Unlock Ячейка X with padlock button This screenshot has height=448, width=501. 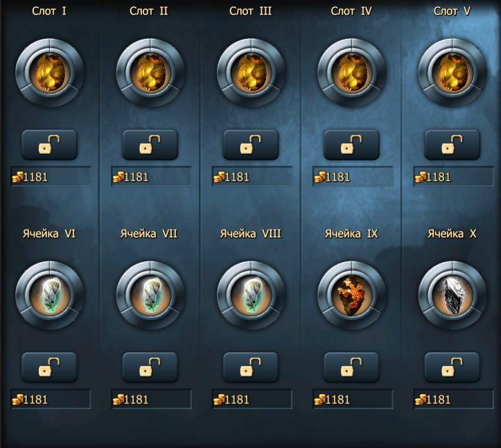point(452,368)
